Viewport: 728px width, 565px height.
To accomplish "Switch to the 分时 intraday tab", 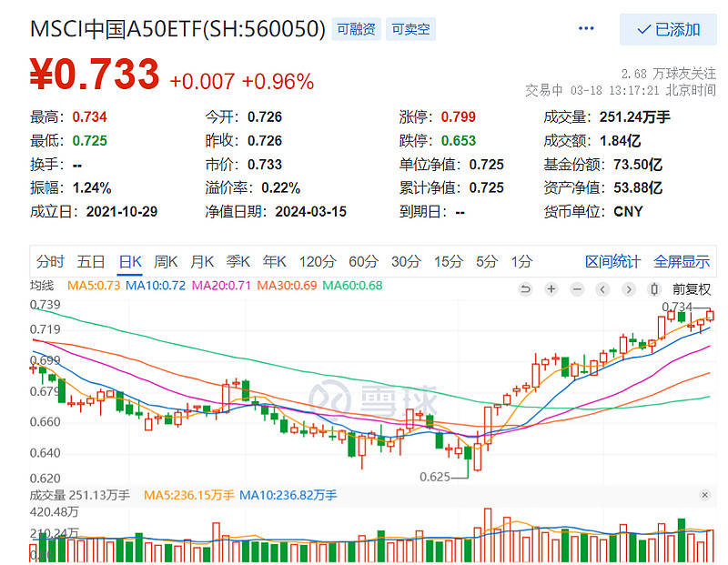I will pos(50,261).
